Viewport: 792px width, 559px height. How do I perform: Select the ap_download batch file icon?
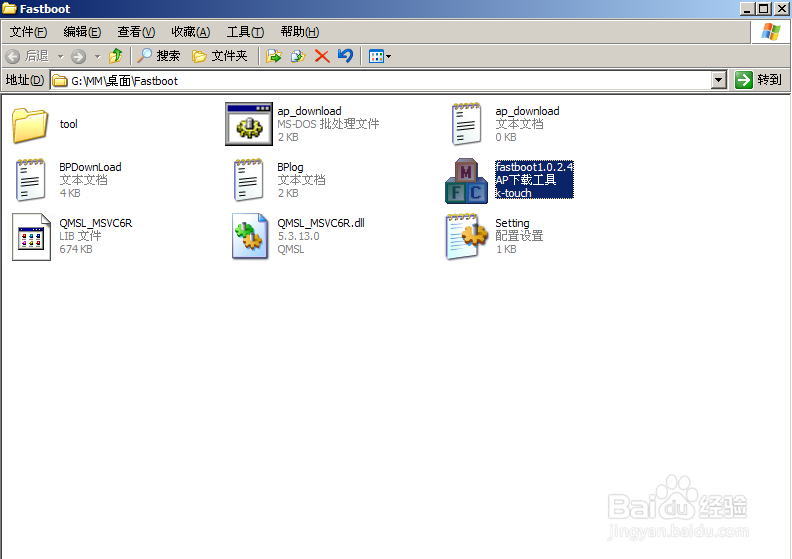(x=249, y=124)
